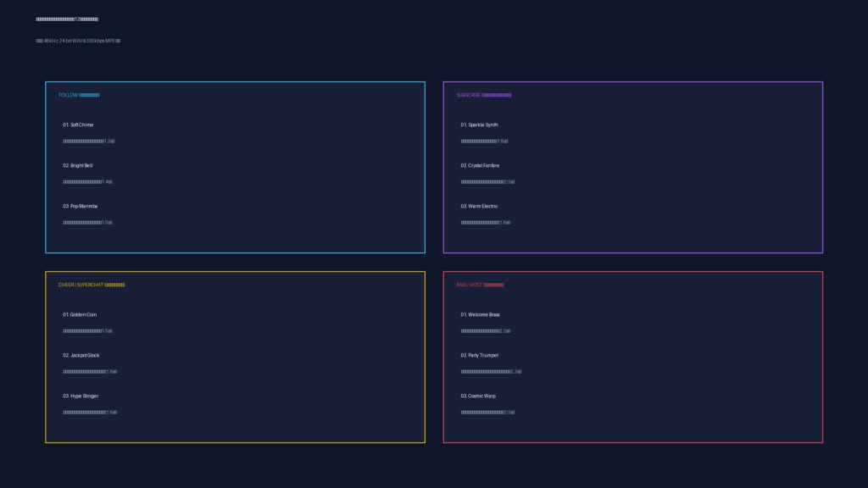Screen dimensions: 868x488
Task: Click the description line under Sparkle Synth
Action: coord(484,141)
